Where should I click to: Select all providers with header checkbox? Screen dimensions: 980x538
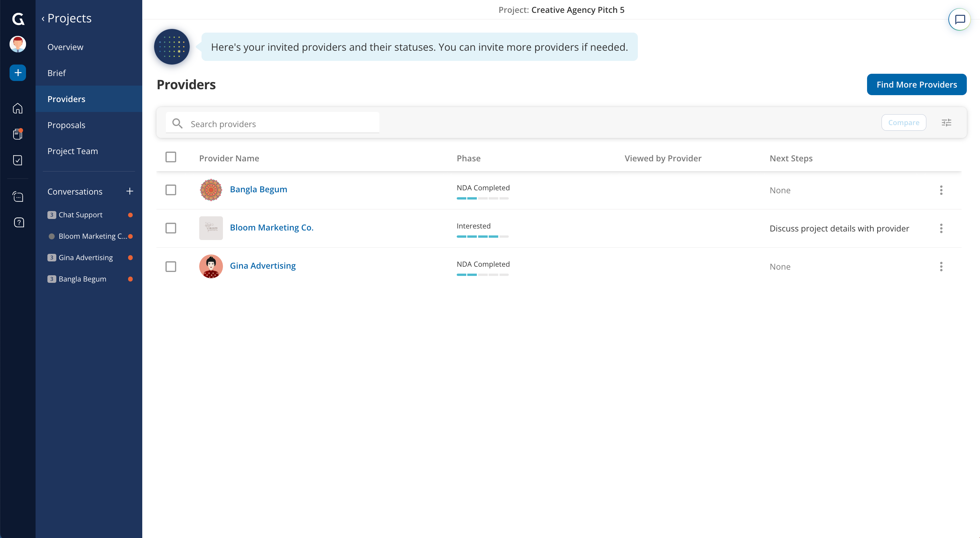[171, 157]
